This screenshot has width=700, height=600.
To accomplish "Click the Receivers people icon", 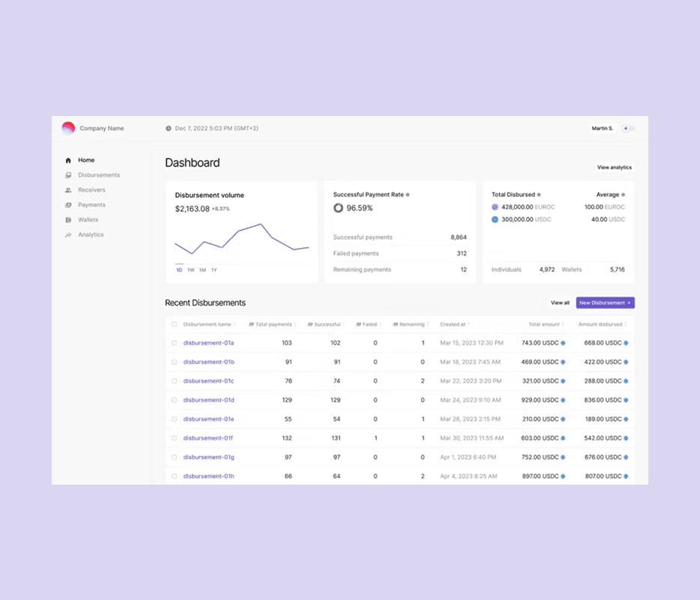I will (68, 190).
